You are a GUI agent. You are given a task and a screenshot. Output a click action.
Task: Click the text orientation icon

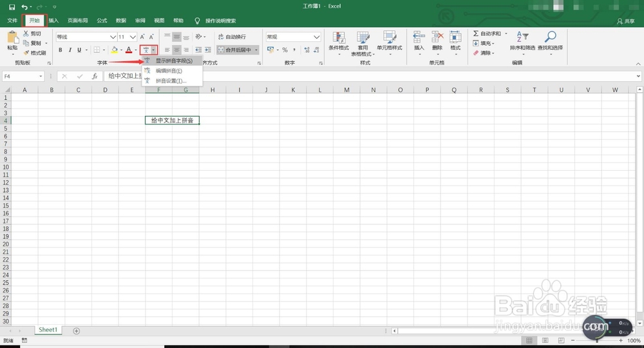click(x=199, y=37)
